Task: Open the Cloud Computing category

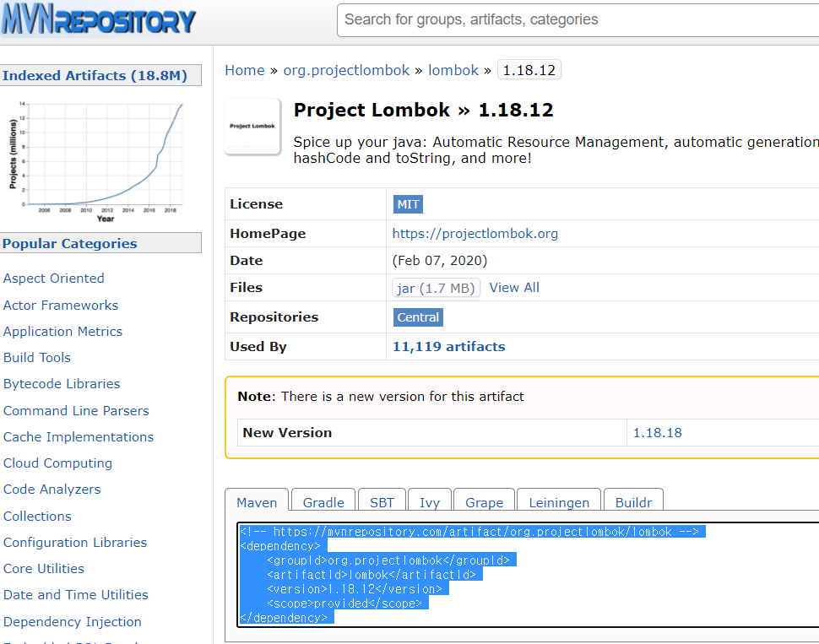Action: (x=57, y=463)
